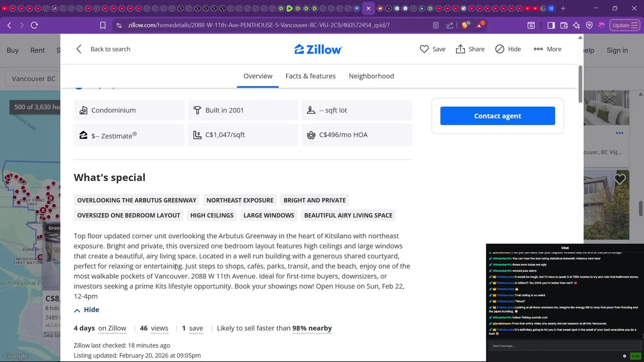
Task: Click the Zillow logo
Action: (x=318, y=49)
